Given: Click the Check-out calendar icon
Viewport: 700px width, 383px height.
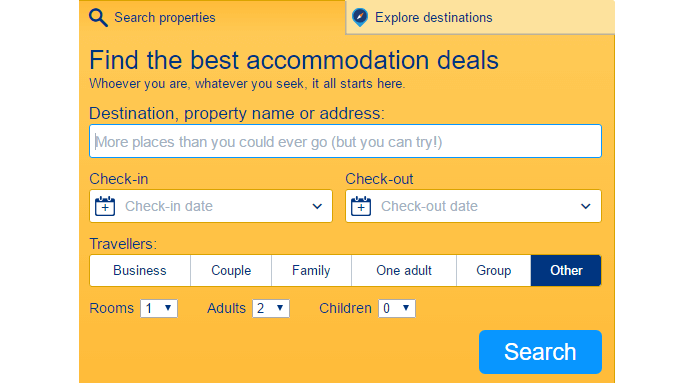Looking at the screenshot, I should pyautogui.click(x=361, y=206).
